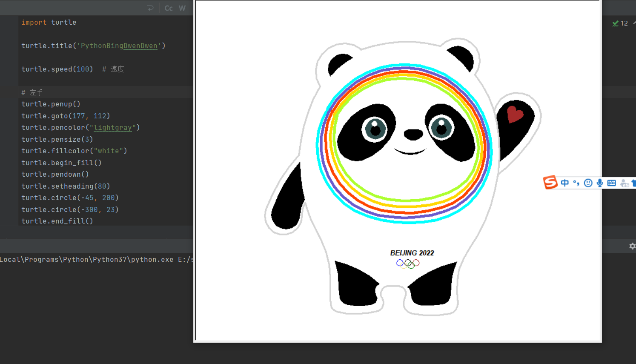Image resolution: width=636 pixels, height=364 pixels.
Task: Click the 'import turtle' code line
Action: pyautogui.click(x=49, y=22)
